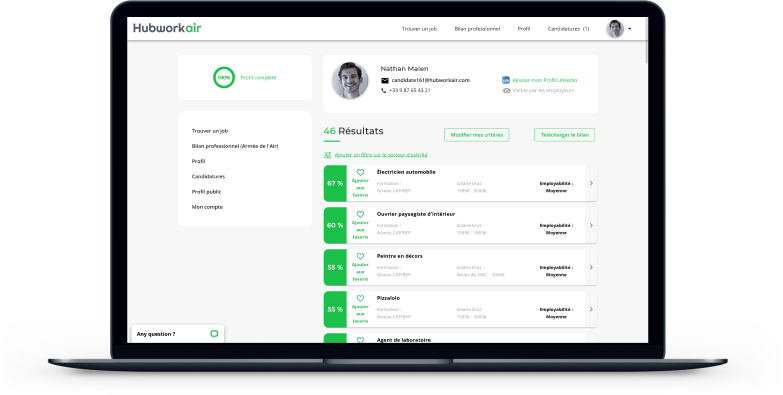Select Profil in the sidebar menu
This screenshot has height=395, width=783.
click(x=198, y=161)
